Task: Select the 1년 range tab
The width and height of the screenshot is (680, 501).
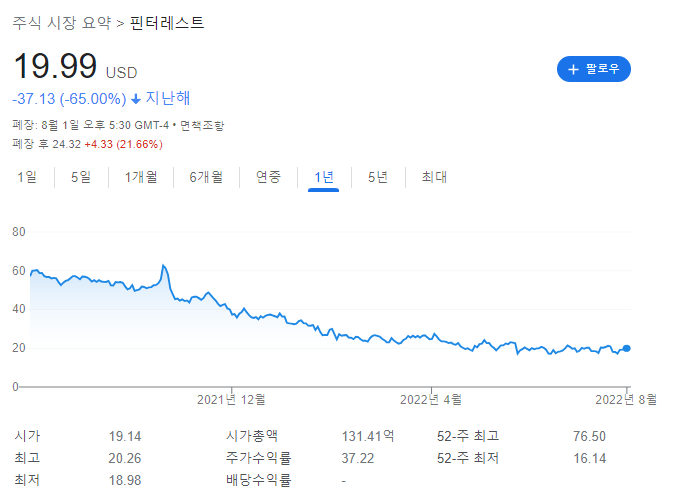Action: [x=324, y=177]
